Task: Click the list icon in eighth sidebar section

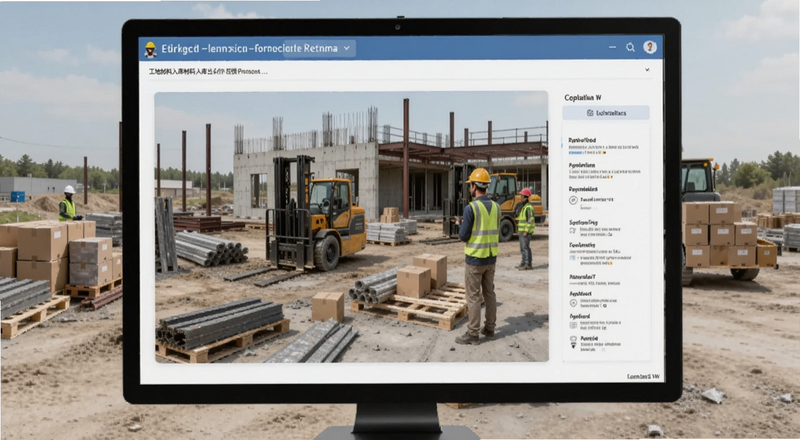Action: (x=573, y=325)
